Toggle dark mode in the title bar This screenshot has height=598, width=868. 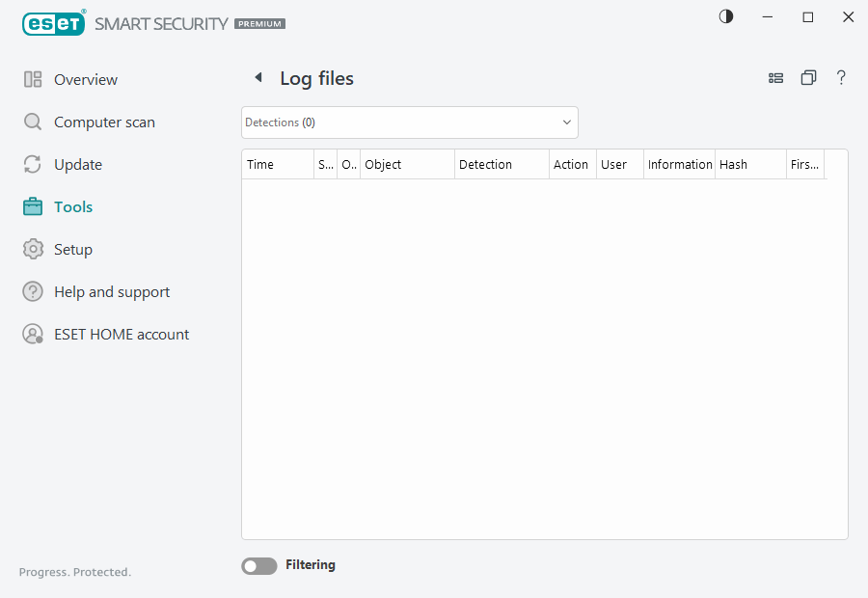pos(725,16)
